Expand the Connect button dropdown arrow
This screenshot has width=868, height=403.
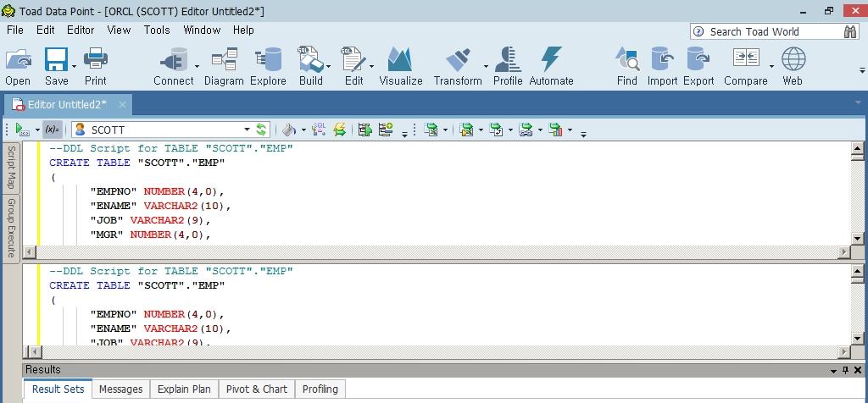coord(198,66)
